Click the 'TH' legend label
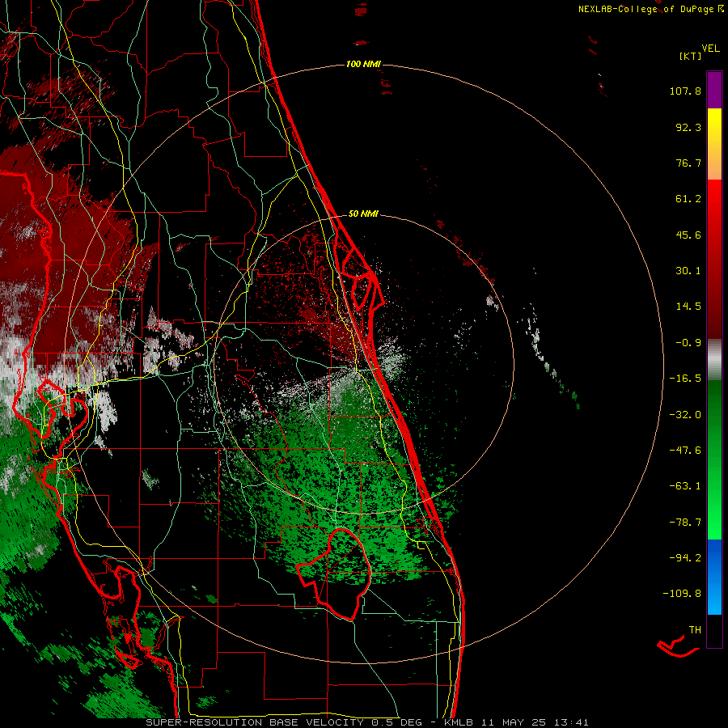The height and width of the screenshot is (728, 728). 695,630
